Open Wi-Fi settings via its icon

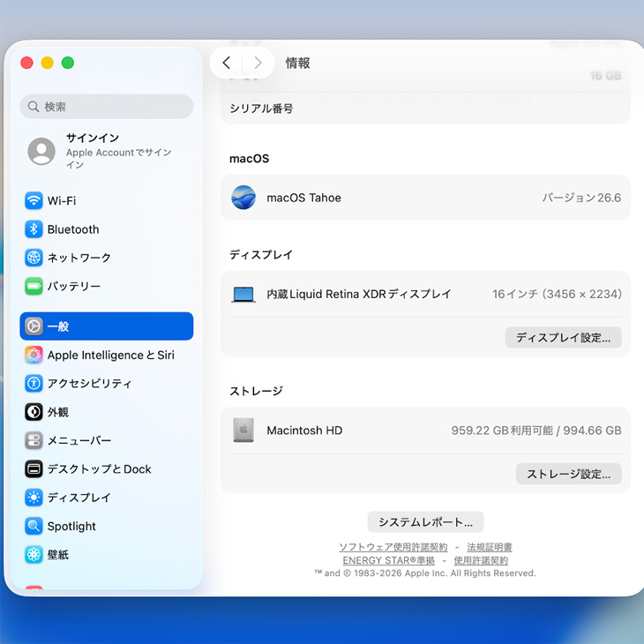pyautogui.click(x=34, y=201)
